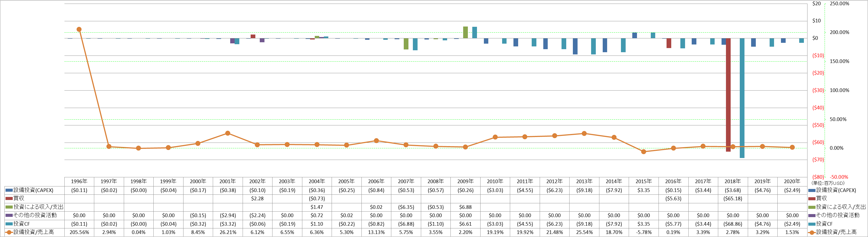Select the ($0.73) acquisition cell for 2004
The height and width of the screenshot is (237, 868).
pos(317,199)
